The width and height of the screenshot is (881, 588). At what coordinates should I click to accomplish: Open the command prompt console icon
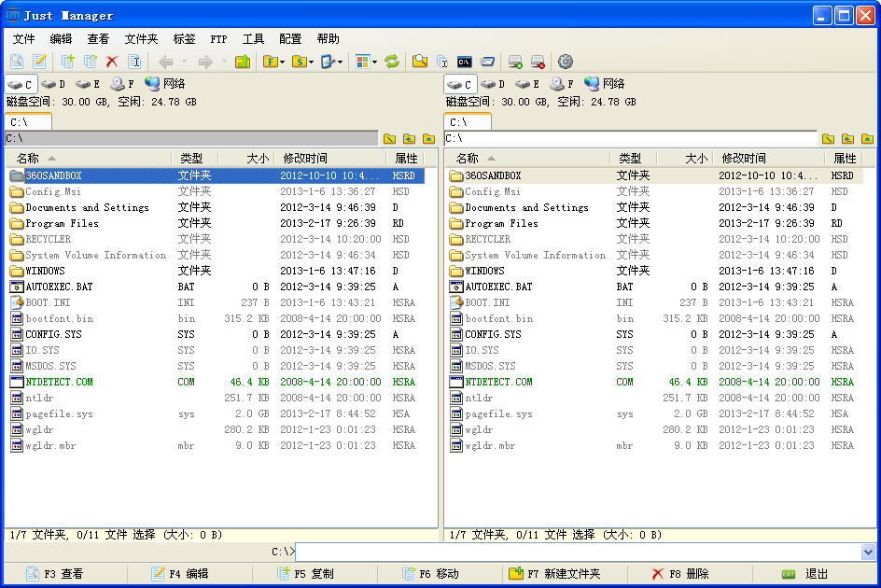(x=464, y=62)
